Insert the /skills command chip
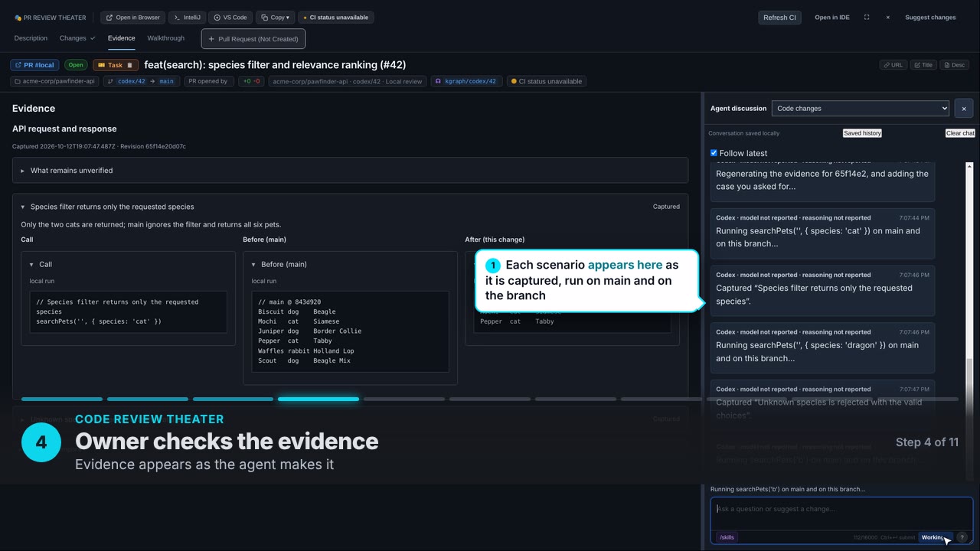Viewport: 980px width, 551px height. point(727,537)
